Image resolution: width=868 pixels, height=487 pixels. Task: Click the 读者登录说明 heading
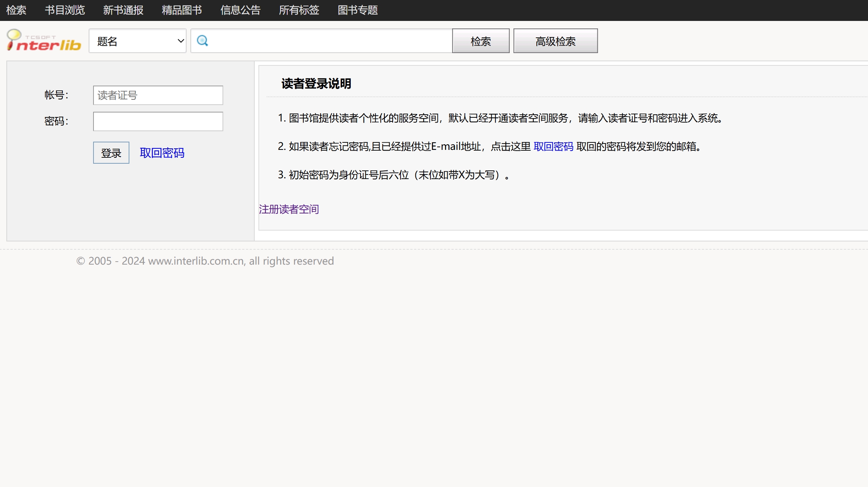(x=316, y=84)
